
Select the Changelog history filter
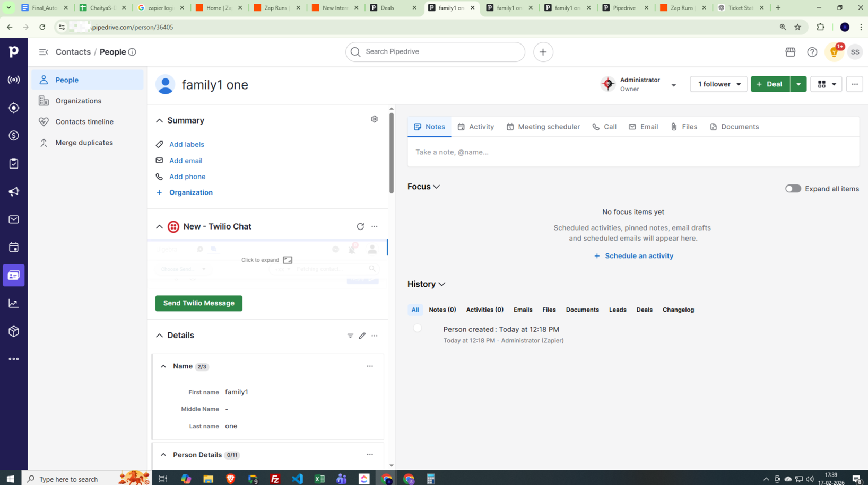678,310
